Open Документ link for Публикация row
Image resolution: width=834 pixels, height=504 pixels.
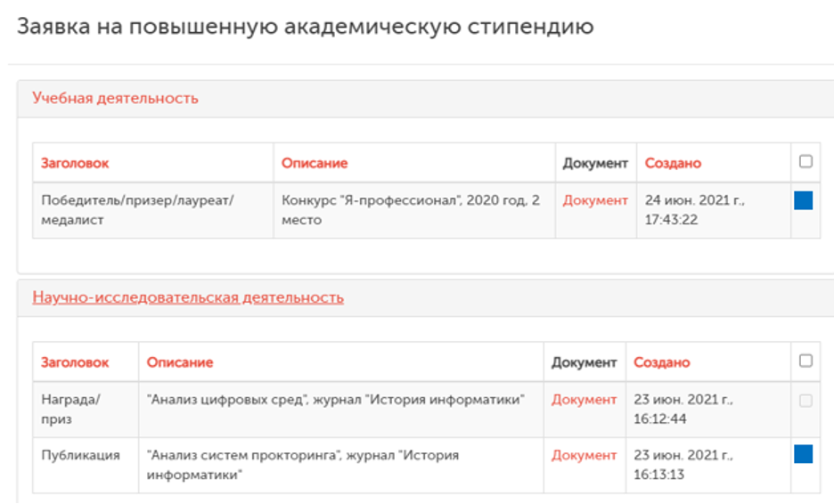point(584,455)
